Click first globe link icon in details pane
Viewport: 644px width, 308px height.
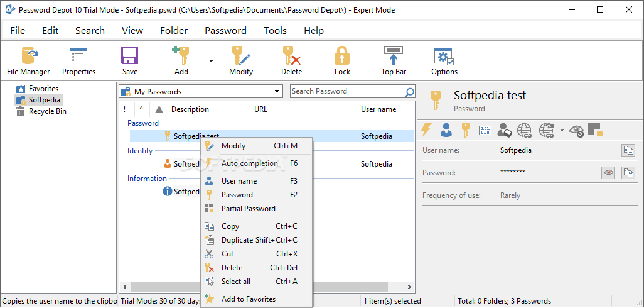coord(525,130)
